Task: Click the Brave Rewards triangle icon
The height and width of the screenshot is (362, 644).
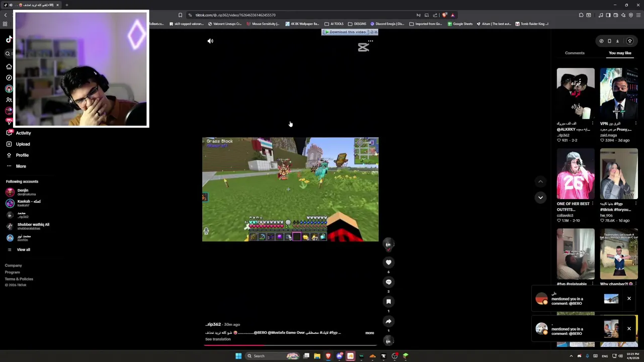Action: 452,15
